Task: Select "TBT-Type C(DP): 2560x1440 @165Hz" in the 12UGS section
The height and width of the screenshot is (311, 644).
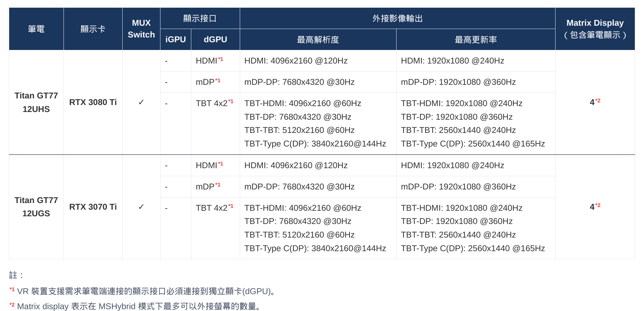Action: pos(473,248)
